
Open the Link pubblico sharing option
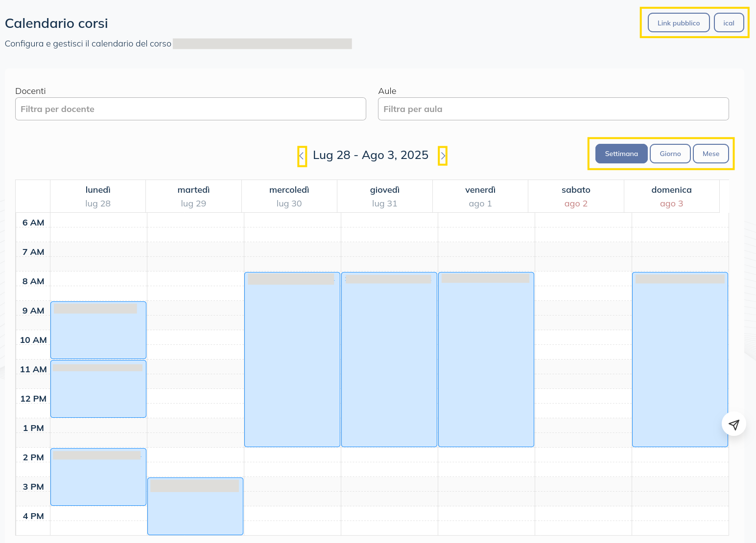(678, 23)
